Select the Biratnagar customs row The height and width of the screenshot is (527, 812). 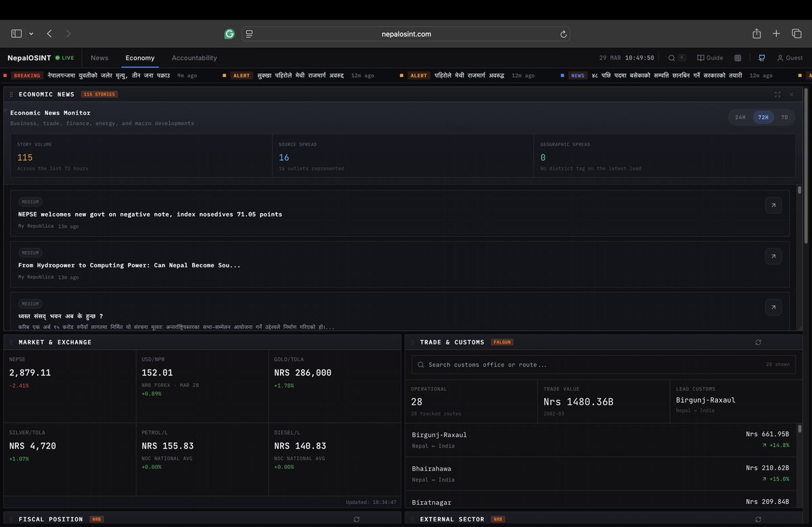click(x=601, y=501)
